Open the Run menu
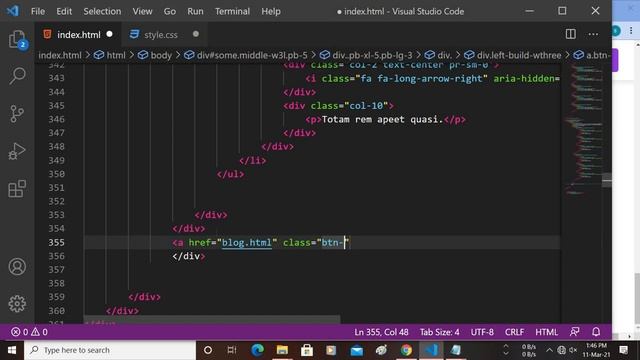This screenshot has height=360, width=640. click(x=195, y=11)
